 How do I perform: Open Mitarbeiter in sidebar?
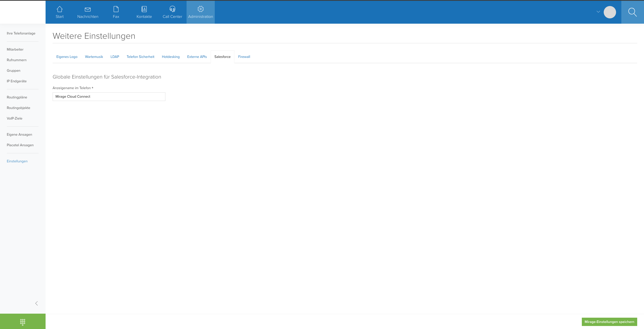coord(15,49)
